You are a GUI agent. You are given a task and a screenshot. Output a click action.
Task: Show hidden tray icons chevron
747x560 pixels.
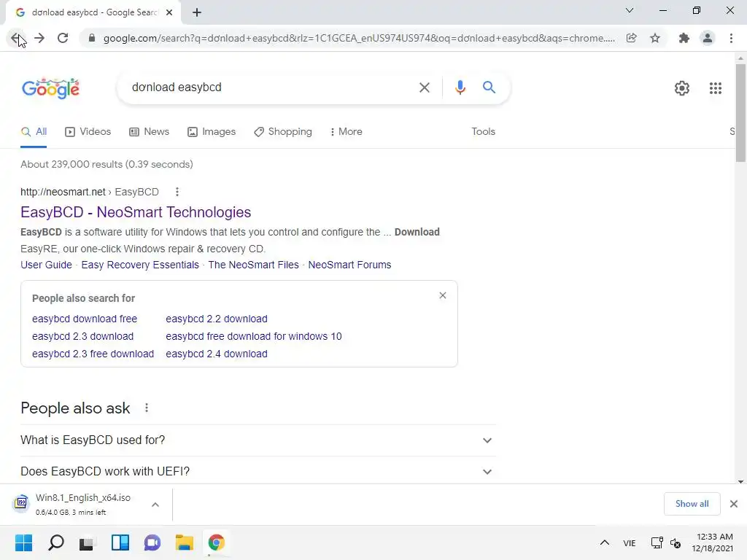[605, 542]
